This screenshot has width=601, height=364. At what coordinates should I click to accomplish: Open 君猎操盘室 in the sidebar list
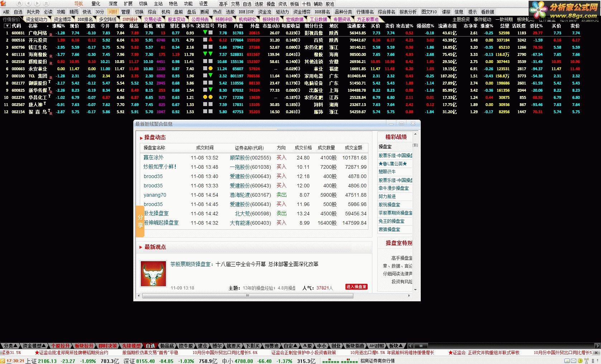click(x=389, y=229)
